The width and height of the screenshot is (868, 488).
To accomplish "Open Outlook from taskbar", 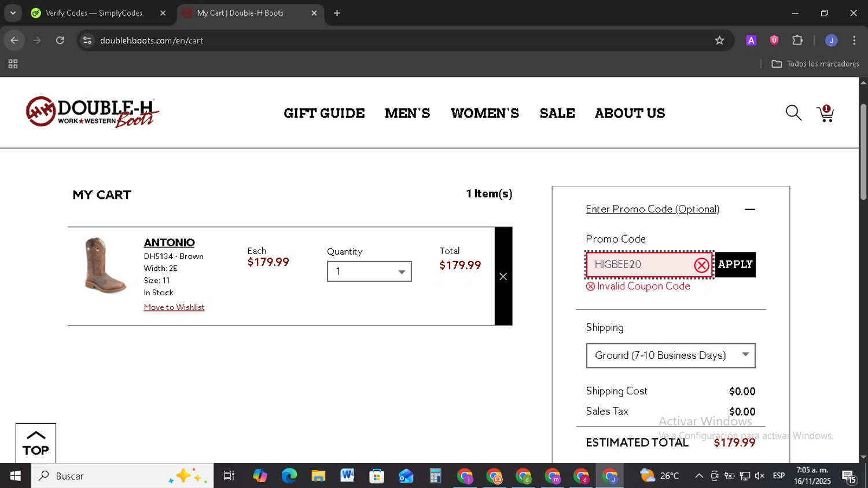I will pyautogui.click(x=406, y=476).
